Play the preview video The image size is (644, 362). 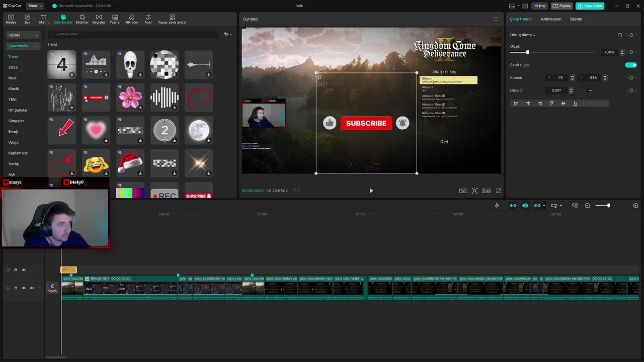(371, 191)
